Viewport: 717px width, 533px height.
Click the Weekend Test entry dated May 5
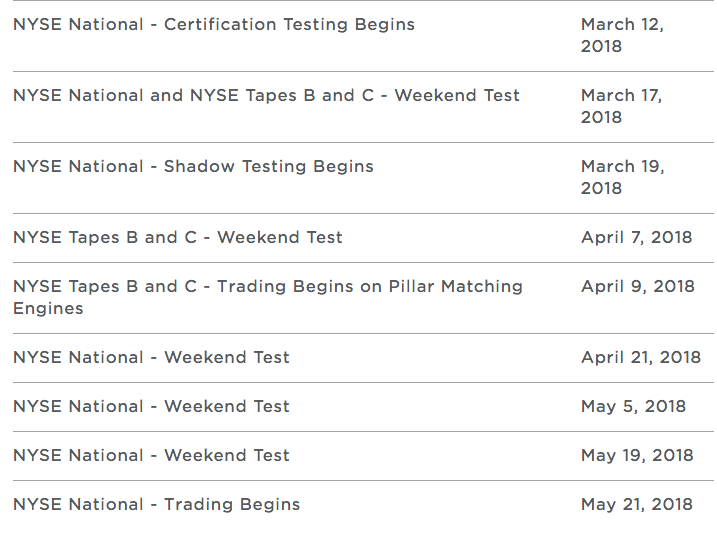point(151,407)
